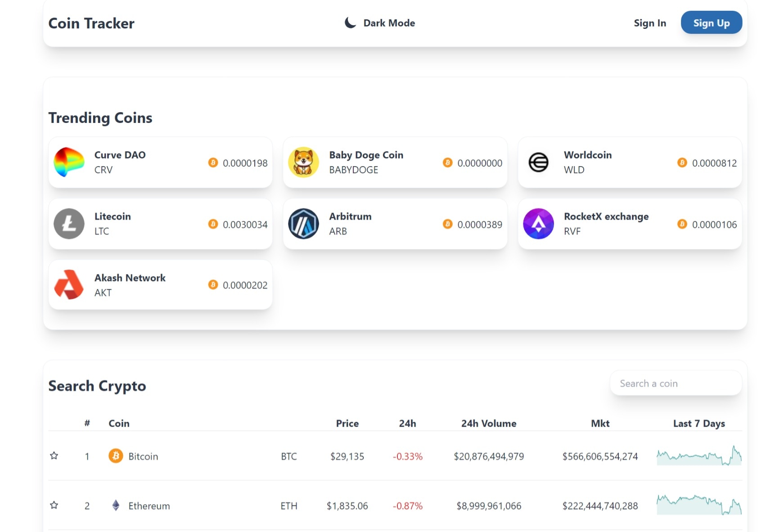The image size is (775, 532).
Task: Click the Akash Network red logo
Action: point(69,284)
